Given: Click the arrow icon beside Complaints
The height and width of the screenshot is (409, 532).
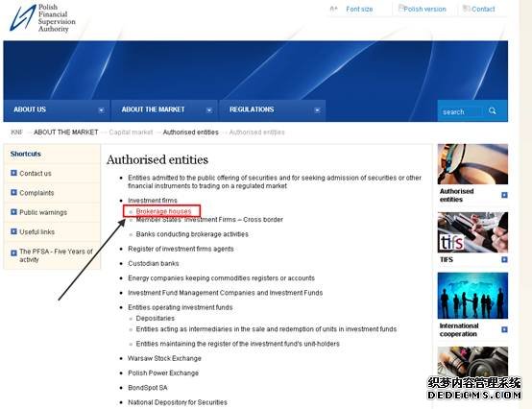Looking at the screenshot, I should click(13, 193).
